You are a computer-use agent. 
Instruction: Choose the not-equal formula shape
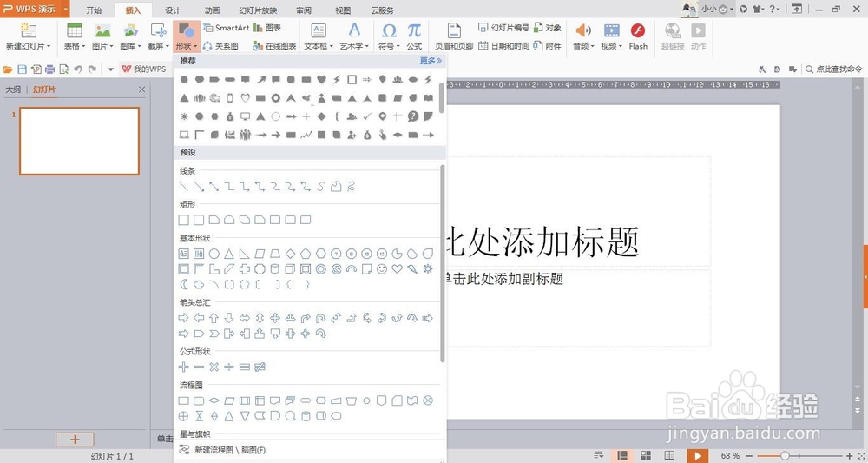(260, 367)
